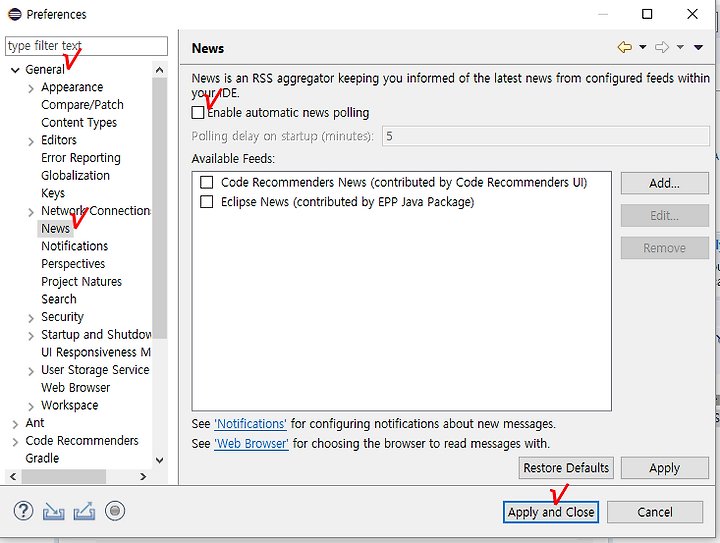
Task: Select UI Responsiveness Monitoring item
Action: [x=96, y=352]
